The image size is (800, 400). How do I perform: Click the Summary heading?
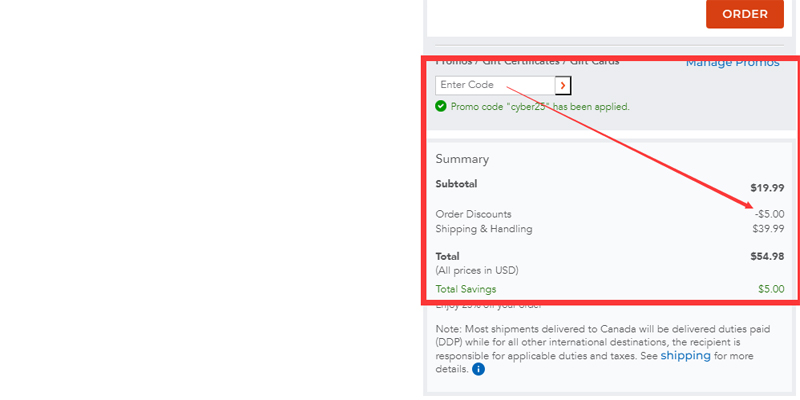click(462, 159)
